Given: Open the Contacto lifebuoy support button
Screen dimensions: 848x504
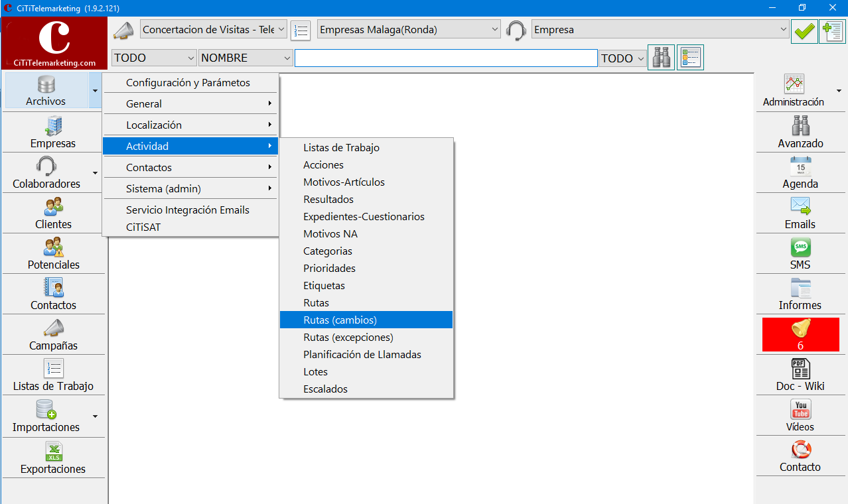Looking at the screenshot, I should coord(801,456).
